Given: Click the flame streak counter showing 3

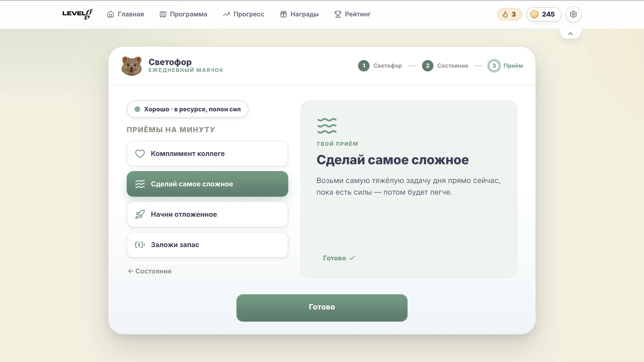Looking at the screenshot, I should pos(509,14).
